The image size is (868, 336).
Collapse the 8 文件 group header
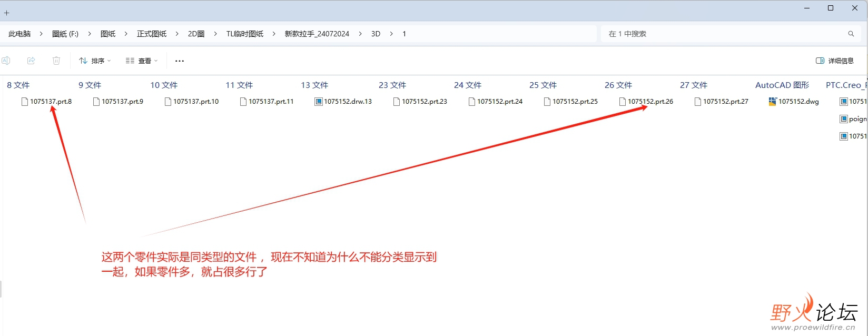[18, 85]
